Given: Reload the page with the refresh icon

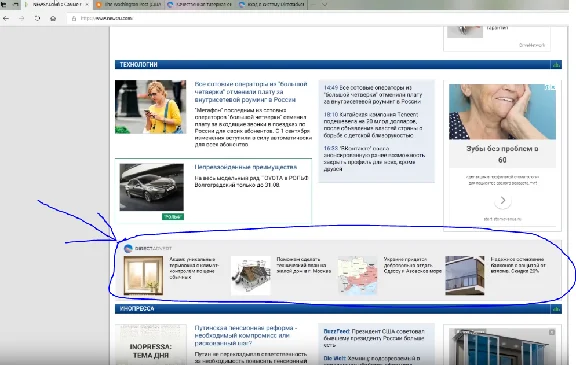Looking at the screenshot, I should coord(37,18).
